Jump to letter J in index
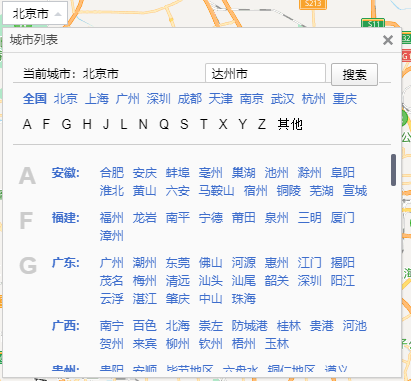This screenshot has width=411, height=381. coord(106,124)
